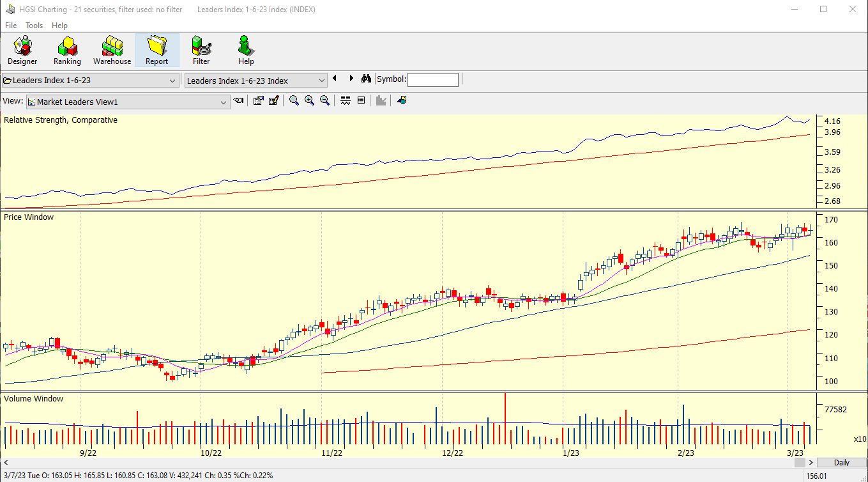Click the 9/22 date axis label
Viewport: 868px width, 482px height.
[88, 453]
